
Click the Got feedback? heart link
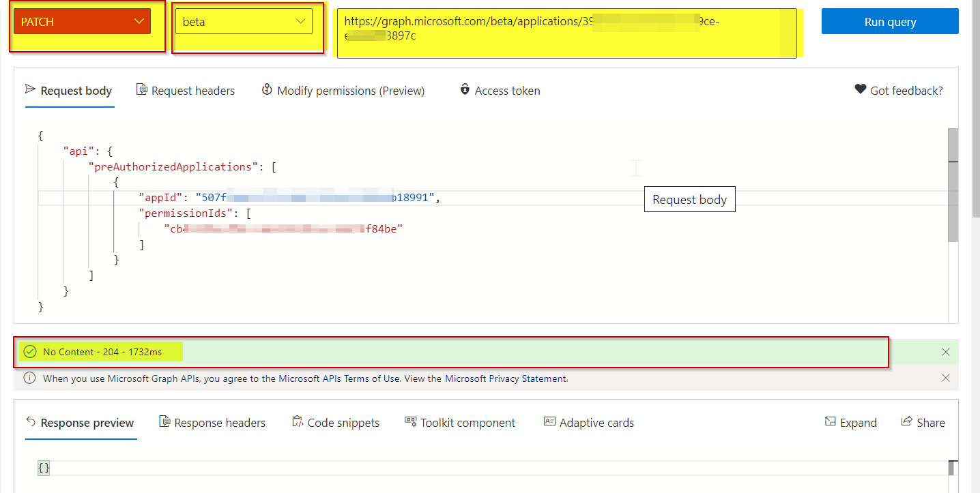click(x=899, y=90)
